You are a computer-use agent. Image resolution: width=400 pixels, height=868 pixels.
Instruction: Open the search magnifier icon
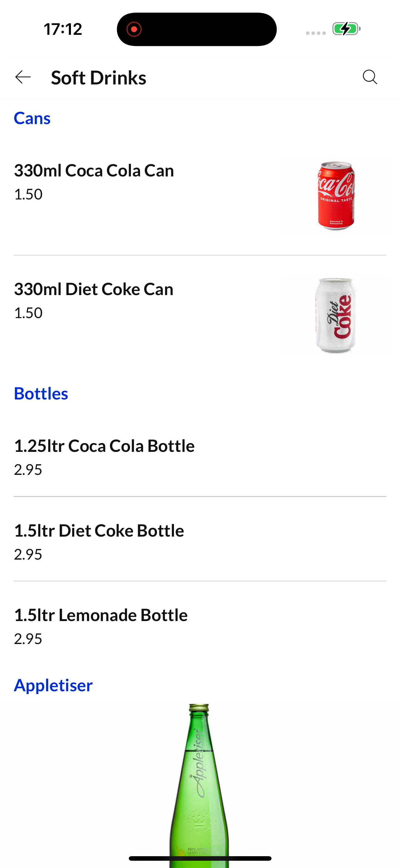[370, 77]
